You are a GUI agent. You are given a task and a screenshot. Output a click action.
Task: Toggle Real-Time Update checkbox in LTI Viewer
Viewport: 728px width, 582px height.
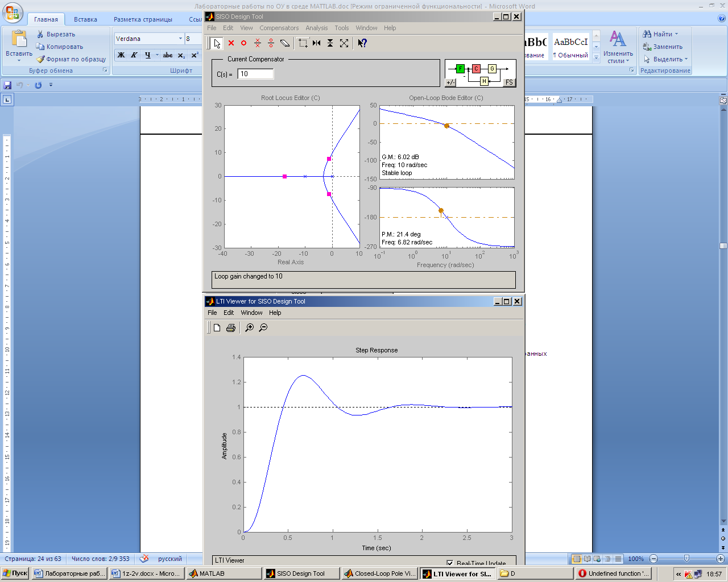tap(450, 563)
